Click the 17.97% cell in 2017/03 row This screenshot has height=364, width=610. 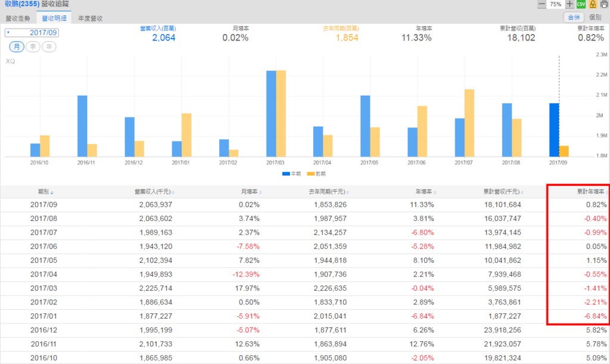click(247, 288)
